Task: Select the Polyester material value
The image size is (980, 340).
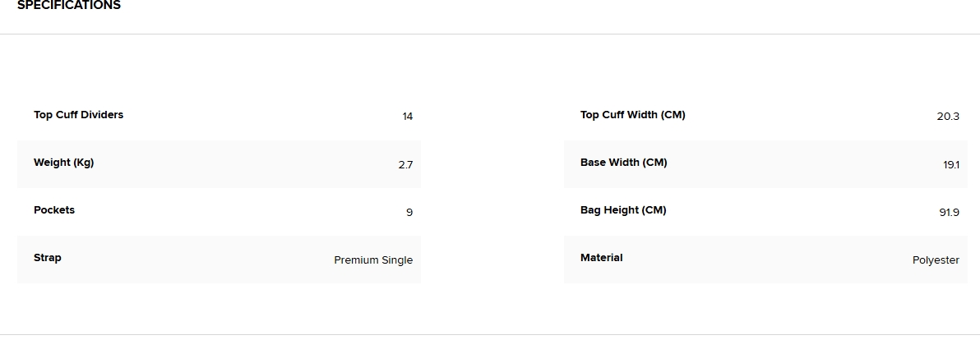Action: pos(936,260)
